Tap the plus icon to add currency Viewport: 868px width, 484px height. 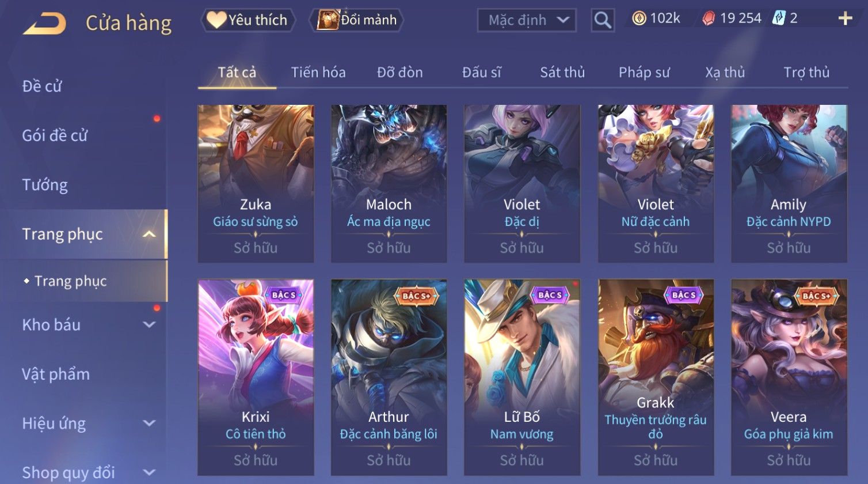pos(845,19)
